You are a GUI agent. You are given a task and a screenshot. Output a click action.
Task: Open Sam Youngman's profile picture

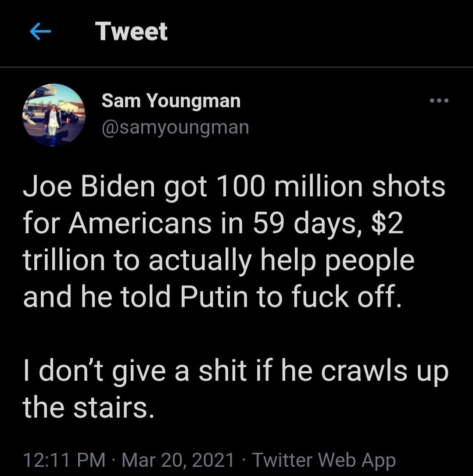coord(54,115)
